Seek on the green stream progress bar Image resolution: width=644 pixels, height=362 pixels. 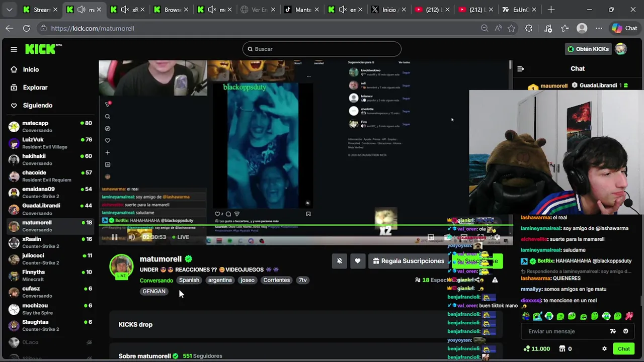click(305, 226)
